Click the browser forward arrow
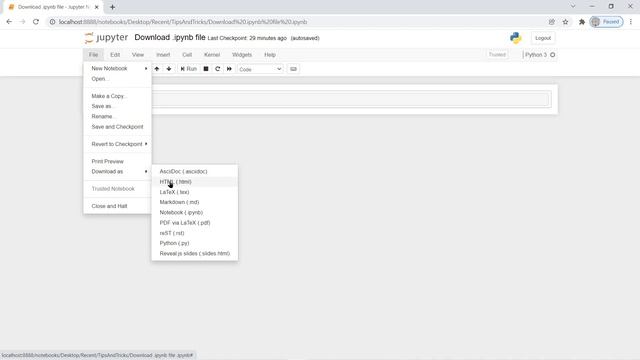 tap(22, 22)
